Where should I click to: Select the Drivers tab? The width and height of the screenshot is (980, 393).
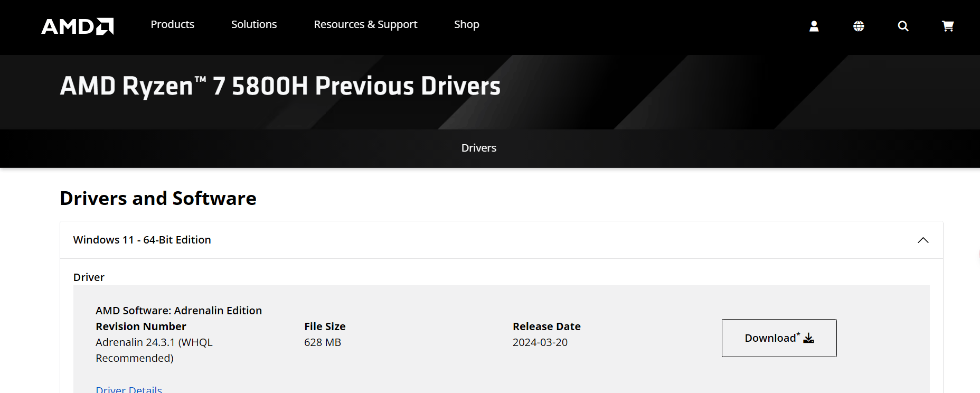(479, 148)
